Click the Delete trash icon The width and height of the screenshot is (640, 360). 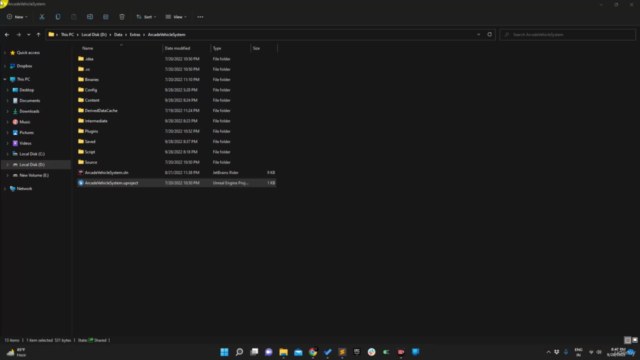click(x=122, y=17)
